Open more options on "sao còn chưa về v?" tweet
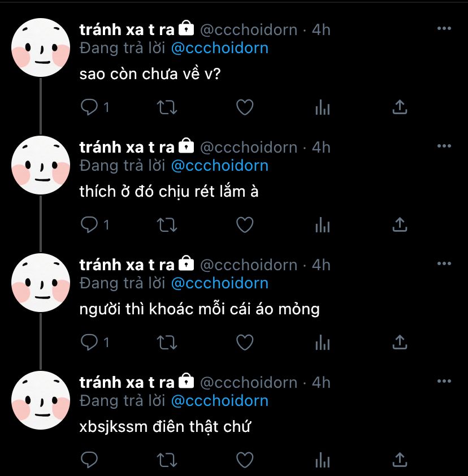Screen dimensions: 468x476 444,28
